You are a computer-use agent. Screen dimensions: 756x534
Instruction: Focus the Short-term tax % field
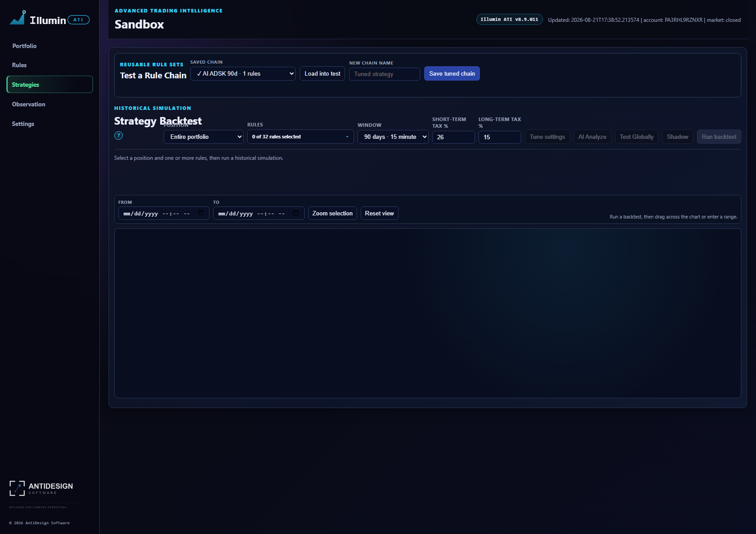(x=454, y=137)
